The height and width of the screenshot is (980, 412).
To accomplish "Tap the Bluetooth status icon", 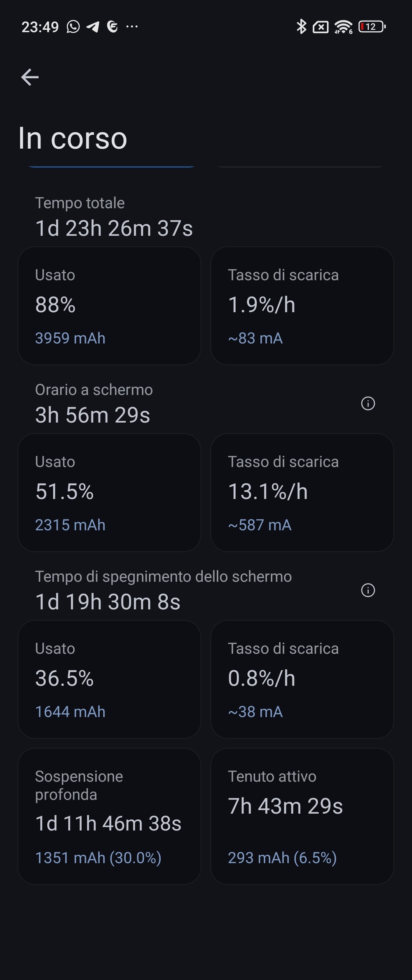I will pos(302,27).
